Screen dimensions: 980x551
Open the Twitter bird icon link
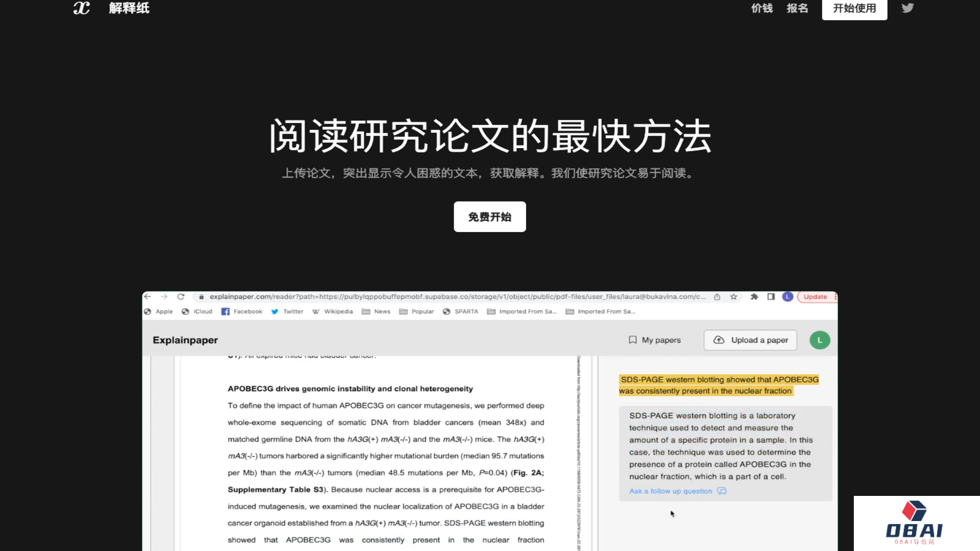click(908, 8)
